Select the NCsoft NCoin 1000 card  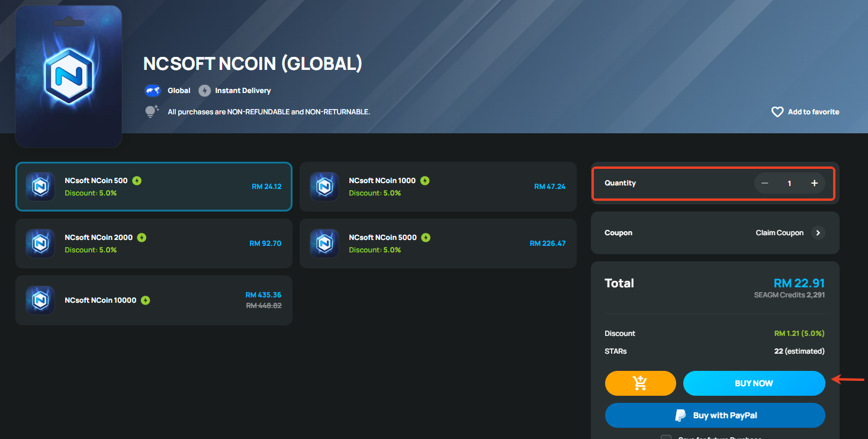click(438, 187)
